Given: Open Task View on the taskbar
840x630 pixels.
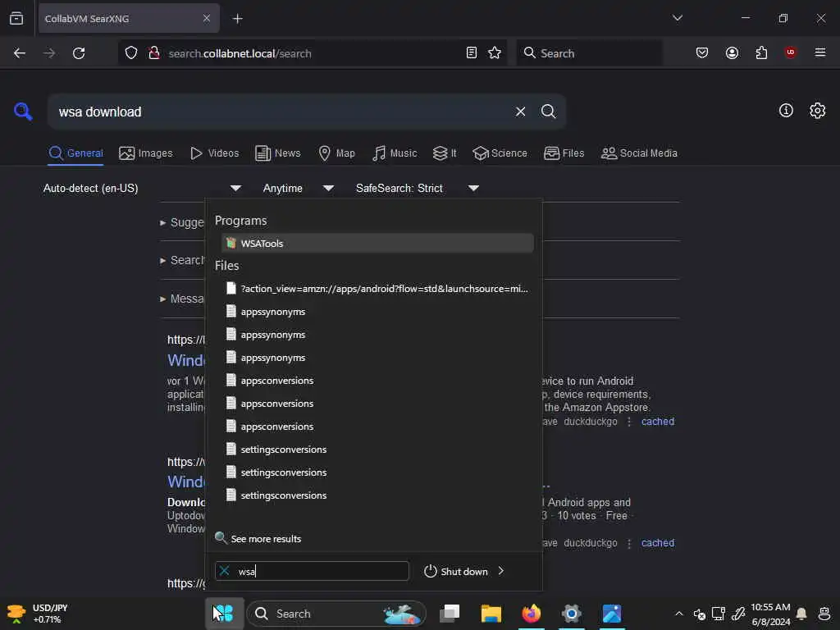Looking at the screenshot, I should tap(450, 614).
